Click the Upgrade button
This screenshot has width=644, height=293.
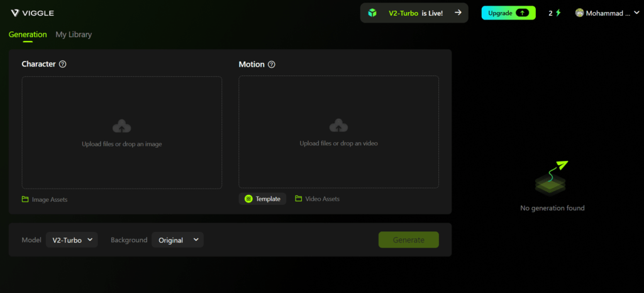[x=508, y=13]
